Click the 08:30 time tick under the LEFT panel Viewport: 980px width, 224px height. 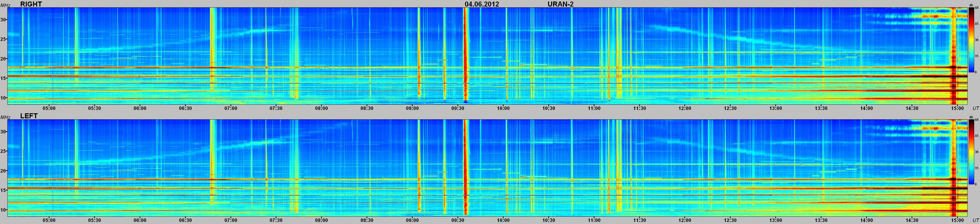coord(367,220)
